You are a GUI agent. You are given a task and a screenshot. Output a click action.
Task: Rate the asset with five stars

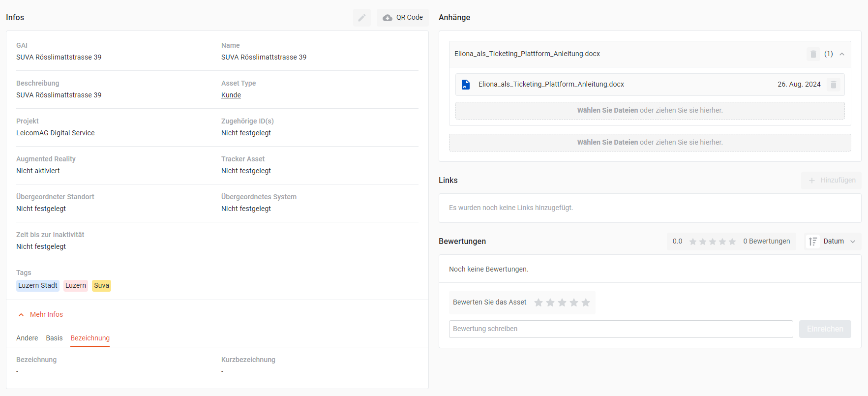click(x=585, y=303)
